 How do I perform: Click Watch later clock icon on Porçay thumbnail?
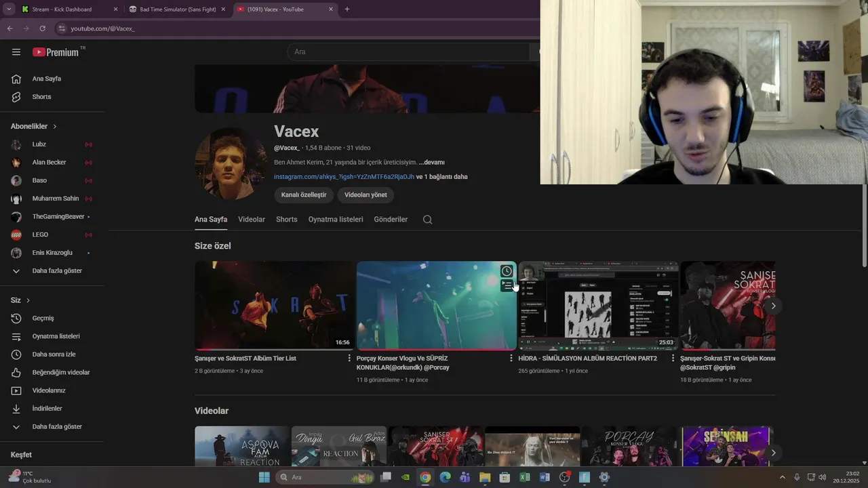507,271
